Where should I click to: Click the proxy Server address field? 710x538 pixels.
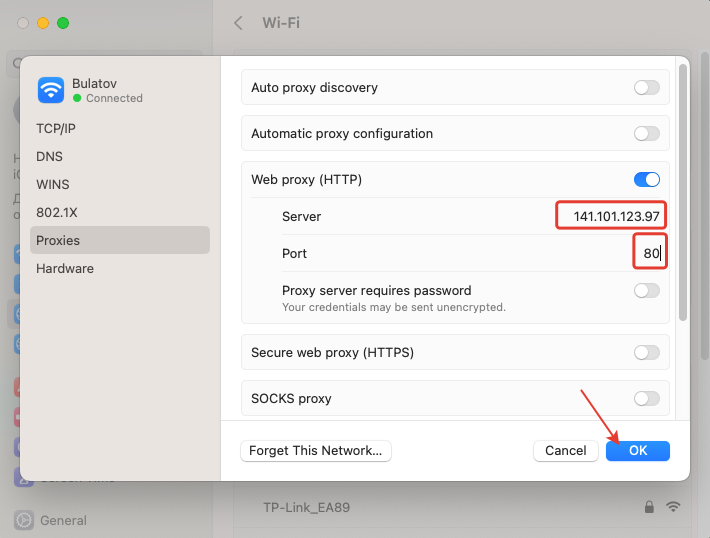click(611, 216)
